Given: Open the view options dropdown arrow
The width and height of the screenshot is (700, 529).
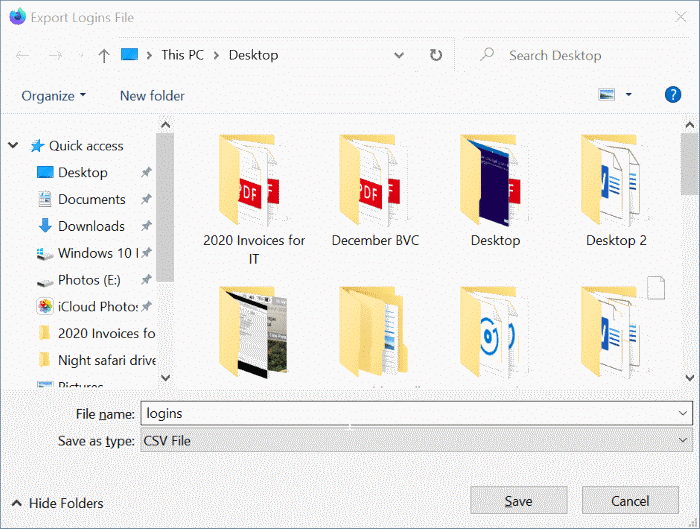Looking at the screenshot, I should (x=629, y=94).
